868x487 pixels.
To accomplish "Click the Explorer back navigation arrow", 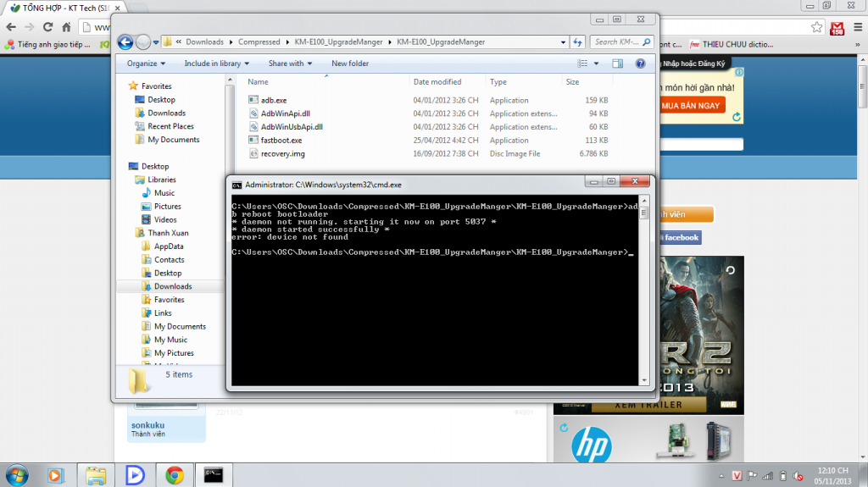I will pyautogui.click(x=125, y=42).
